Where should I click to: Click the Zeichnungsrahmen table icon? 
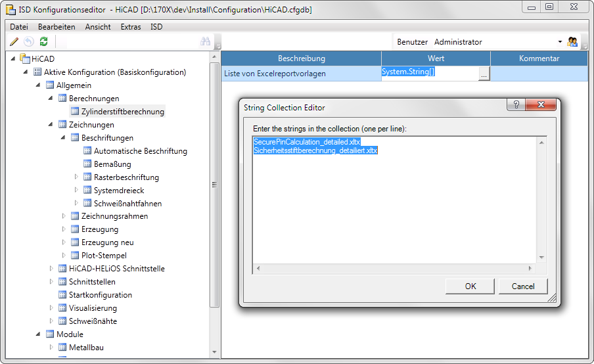pos(75,216)
